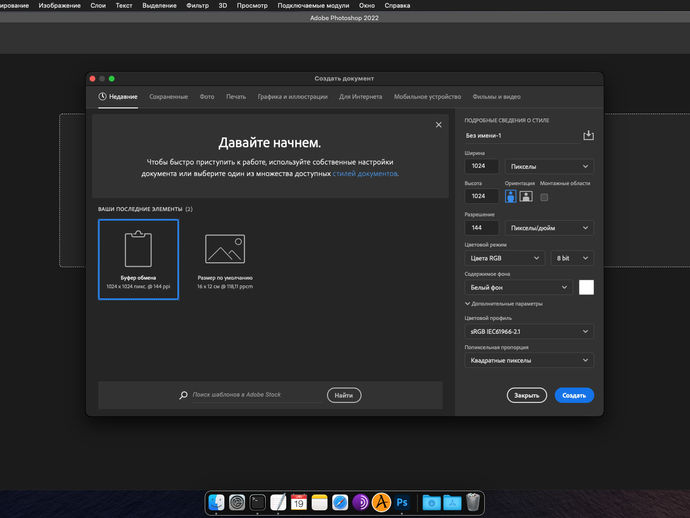The width and height of the screenshot is (690, 518).
Task: Open the pixel aspect dropdown Квадратные пикселы
Action: [x=529, y=360]
